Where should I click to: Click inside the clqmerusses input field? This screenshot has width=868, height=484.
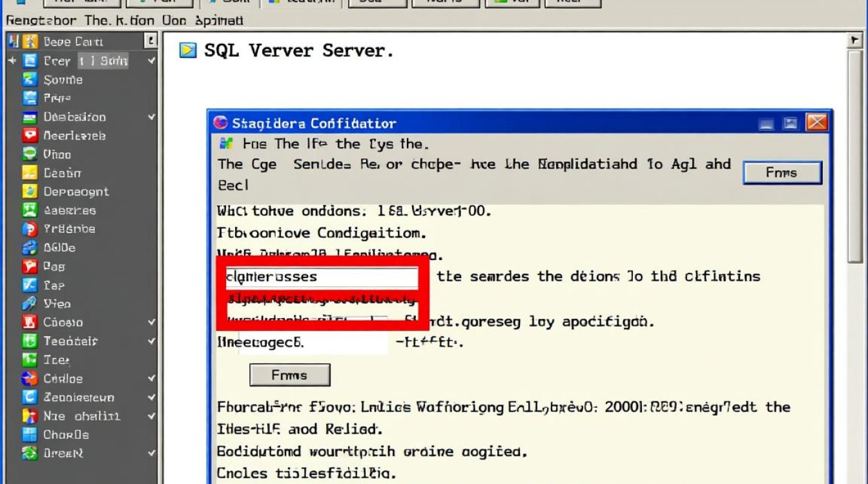click(323, 277)
